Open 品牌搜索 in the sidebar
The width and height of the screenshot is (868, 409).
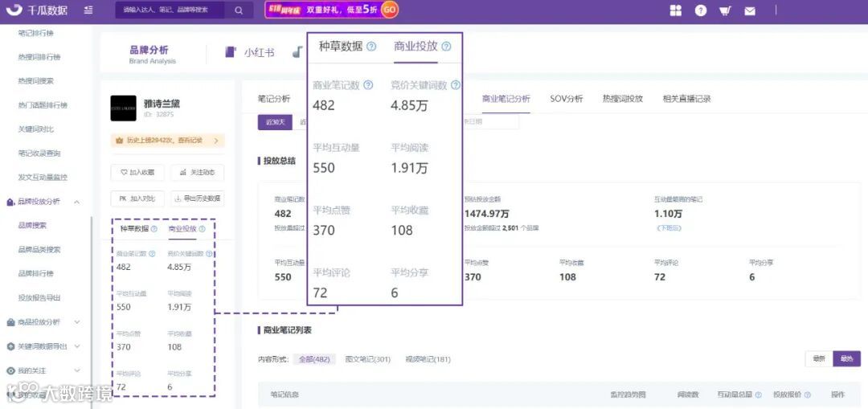coord(32,225)
